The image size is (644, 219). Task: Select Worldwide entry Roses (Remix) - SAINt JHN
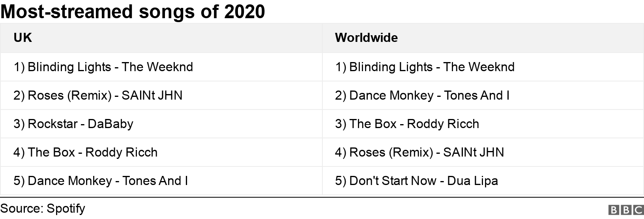click(419, 152)
